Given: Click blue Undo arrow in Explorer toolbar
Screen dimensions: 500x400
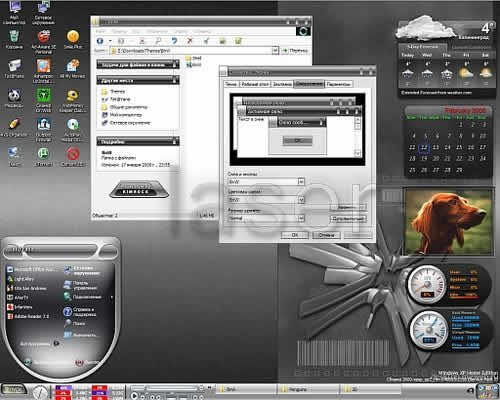Looking at the screenshot, I should [x=174, y=41].
